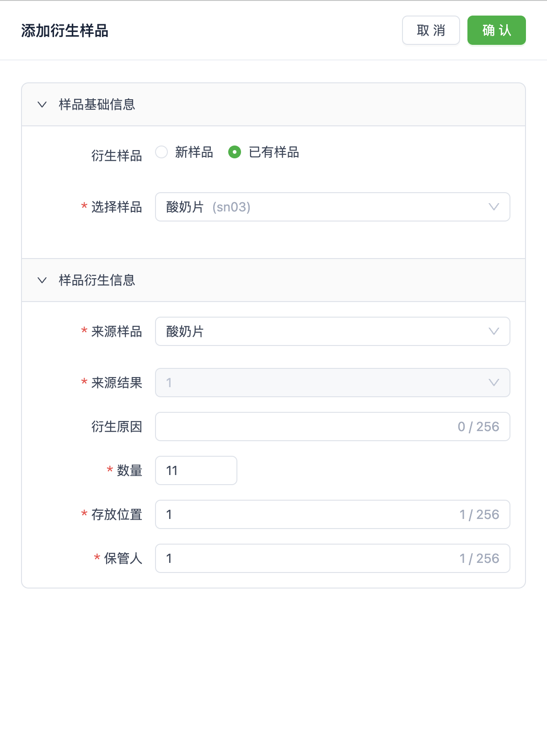
Task: Select the 已有样品 radio button
Action: tap(235, 153)
